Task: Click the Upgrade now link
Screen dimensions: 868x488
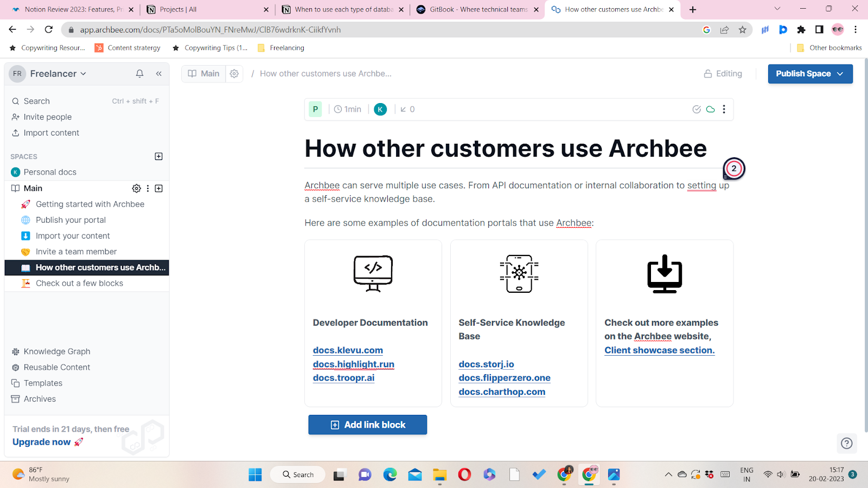Action: (41, 441)
